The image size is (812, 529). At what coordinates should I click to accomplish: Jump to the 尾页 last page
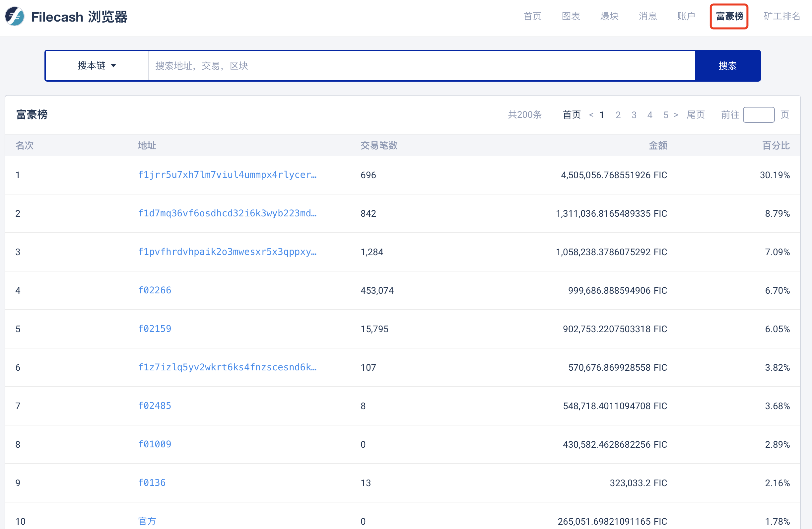tap(696, 115)
